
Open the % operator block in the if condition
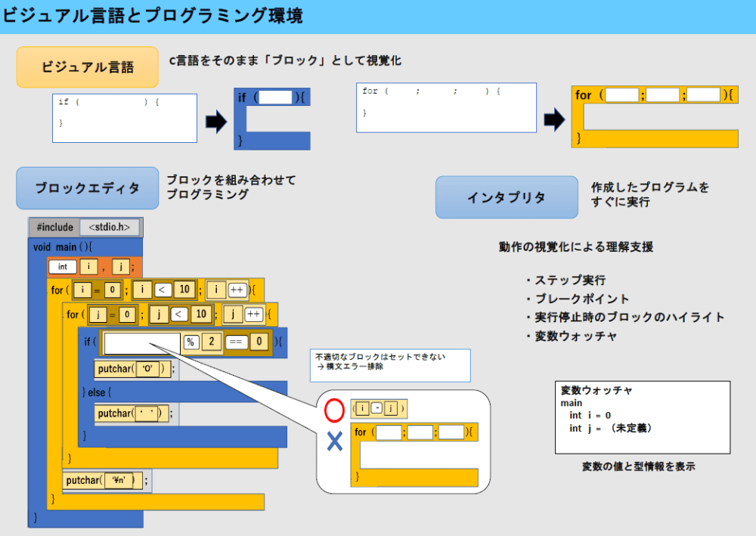(191, 342)
